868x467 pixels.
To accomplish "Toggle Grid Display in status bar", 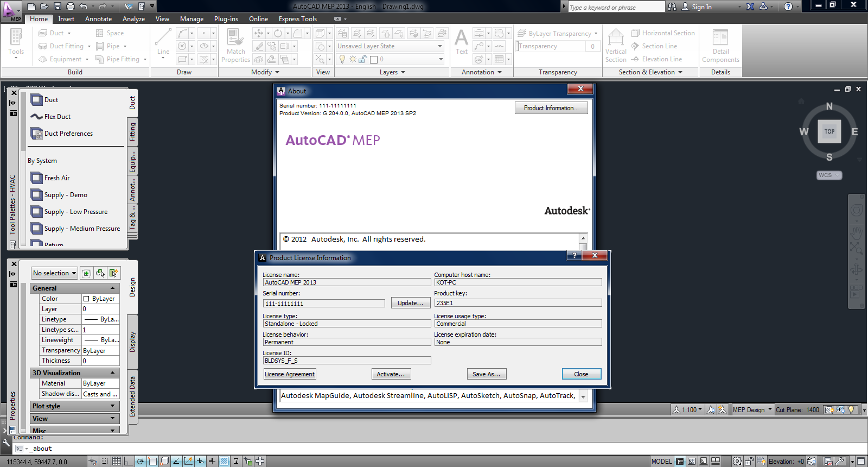I will point(117,461).
